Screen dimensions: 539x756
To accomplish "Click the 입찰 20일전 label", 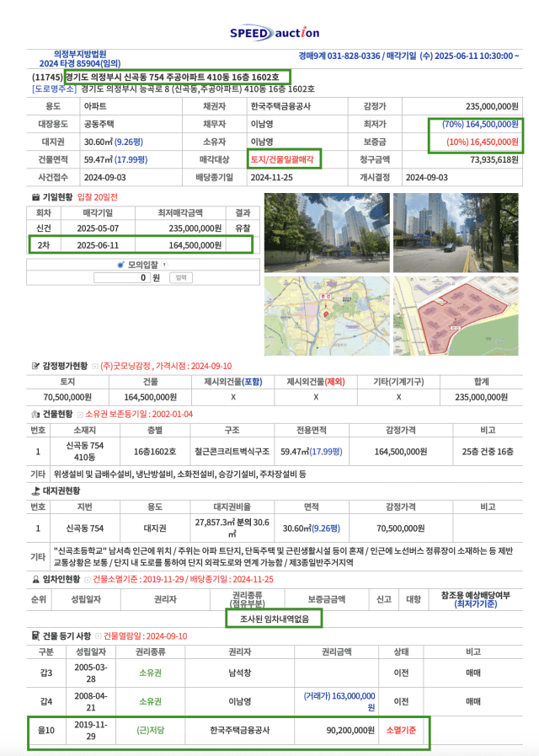I will 98,197.
